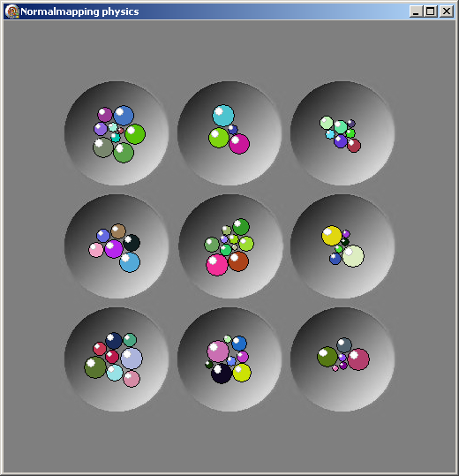The image size is (459, 476).
Task: Select the bright green ball in the top-left bowl
Action: [x=135, y=134]
